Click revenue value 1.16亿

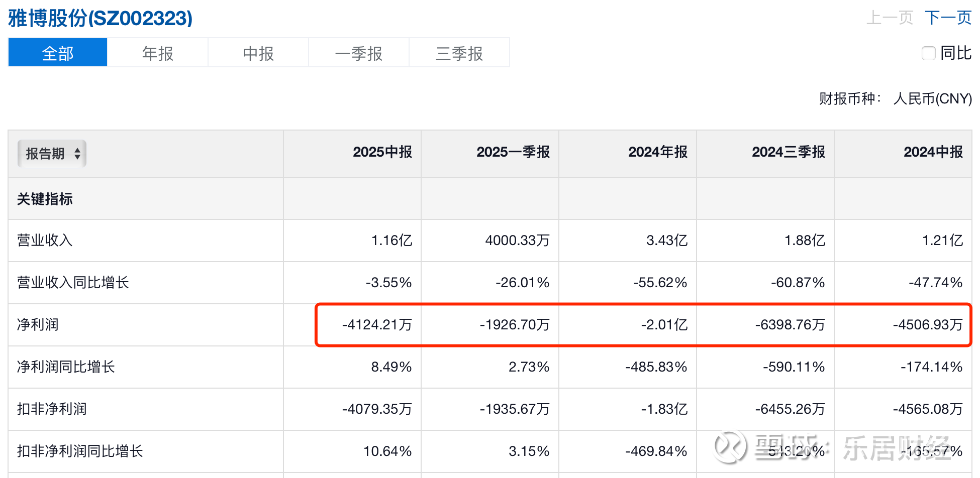tap(391, 241)
